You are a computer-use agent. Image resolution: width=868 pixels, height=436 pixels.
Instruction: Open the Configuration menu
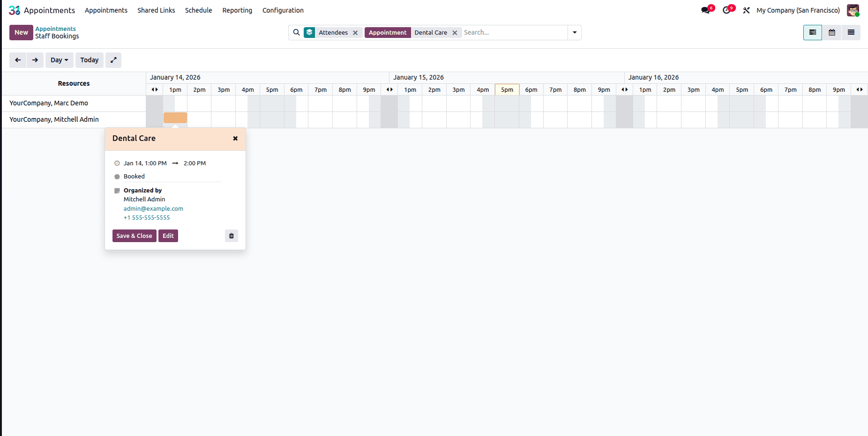[x=283, y=10]
